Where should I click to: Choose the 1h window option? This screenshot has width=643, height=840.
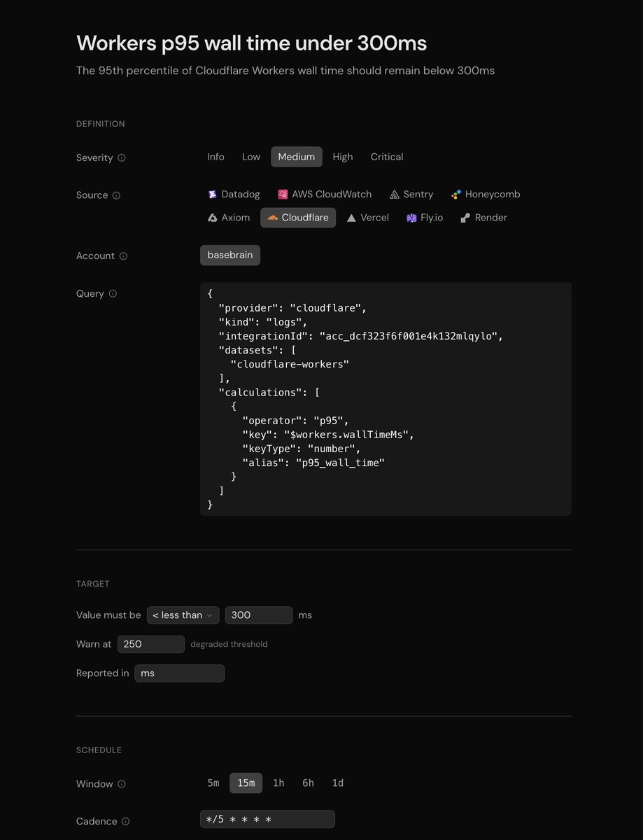point(278,783)
